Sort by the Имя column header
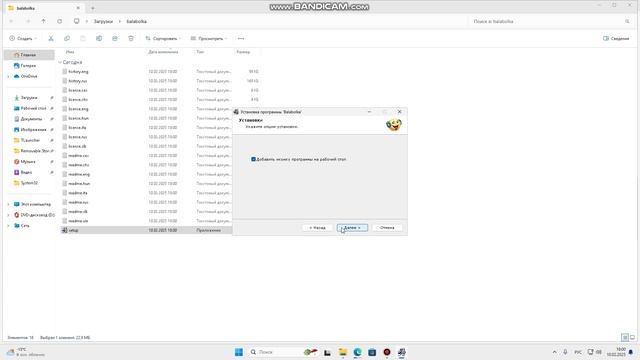This screenshot has width=640, height=360. [x=70, y=52]
